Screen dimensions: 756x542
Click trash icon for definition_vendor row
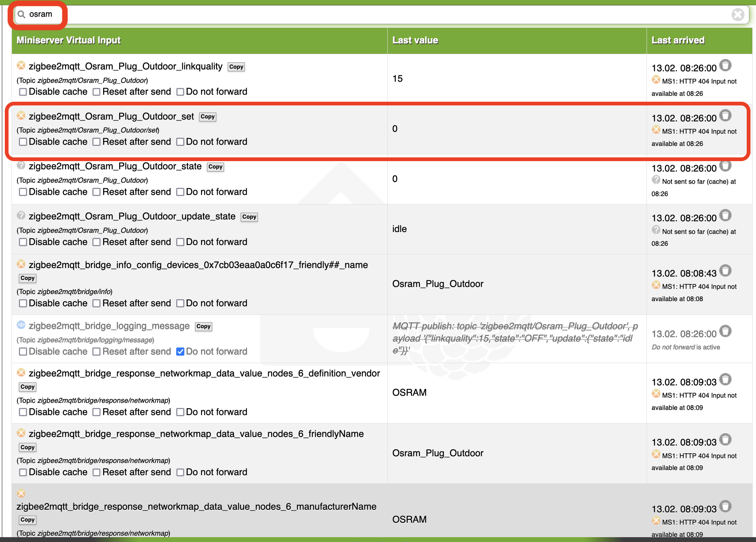(x=725, y=379)
